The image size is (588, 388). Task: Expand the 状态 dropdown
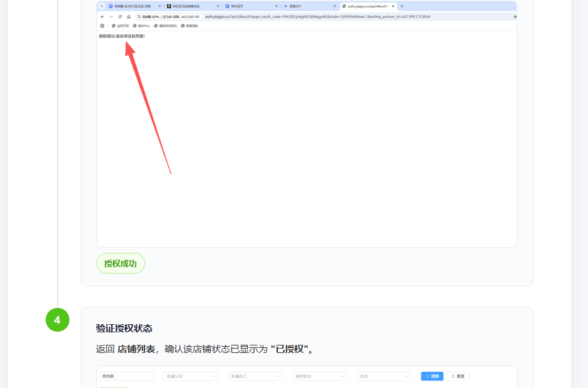384,376
